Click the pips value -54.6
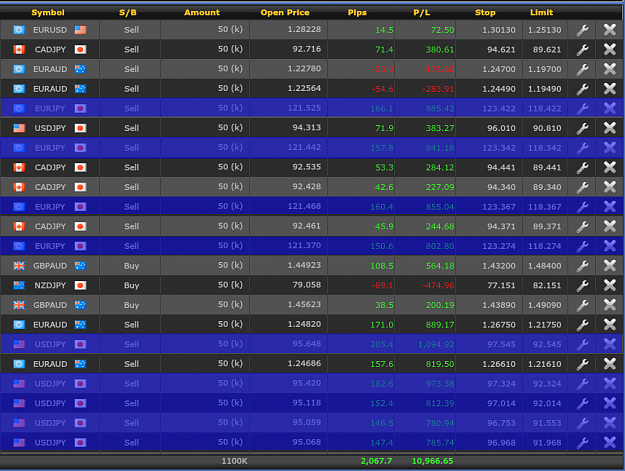 point(382,89)
